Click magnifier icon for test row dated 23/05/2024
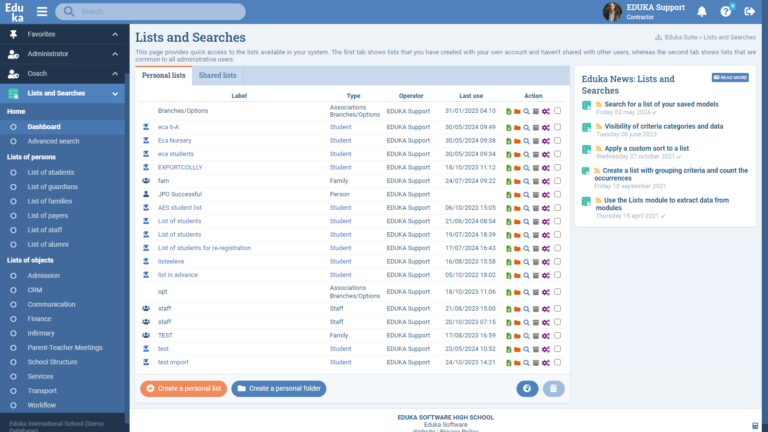This screenshot has width=768, height=432. pyautogui.click(x=527, y=349)
